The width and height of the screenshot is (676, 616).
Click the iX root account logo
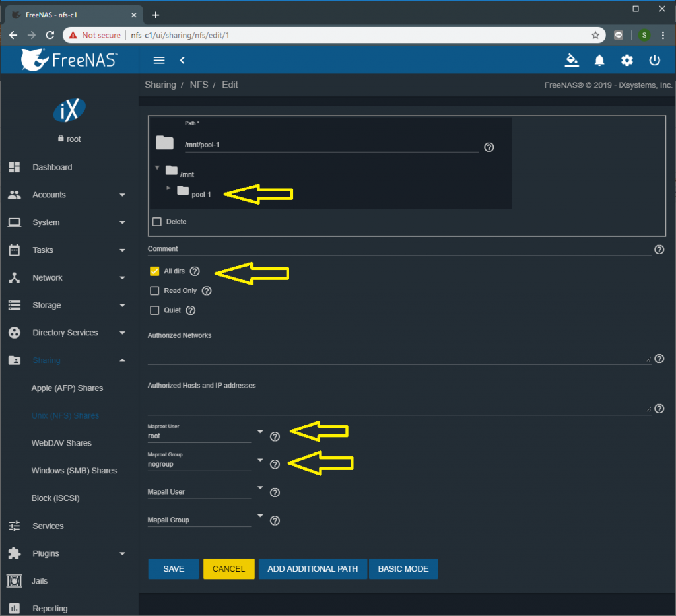click(69, 110)
